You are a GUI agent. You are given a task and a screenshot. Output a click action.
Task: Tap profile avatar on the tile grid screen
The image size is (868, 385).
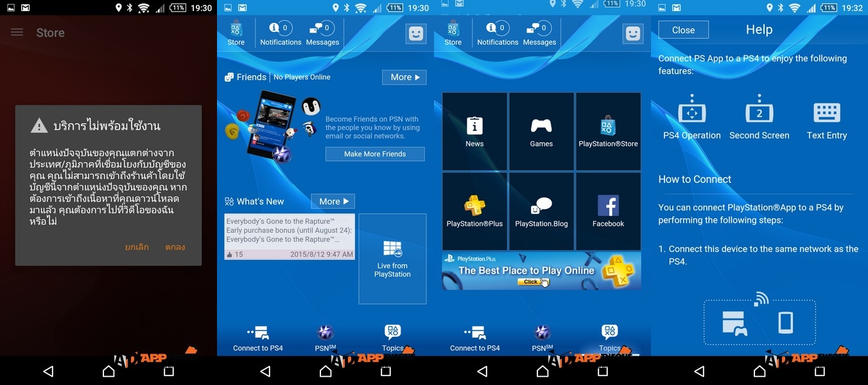[x=633, y=34]
